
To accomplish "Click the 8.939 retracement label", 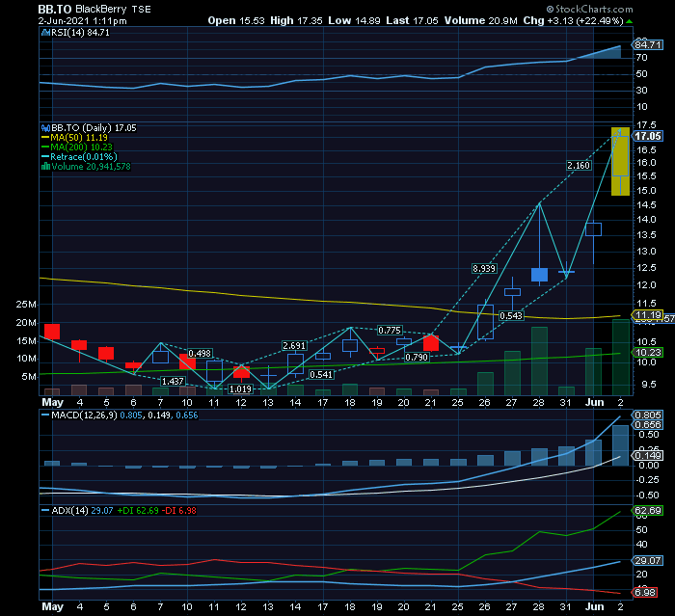I will pos(484,269).
